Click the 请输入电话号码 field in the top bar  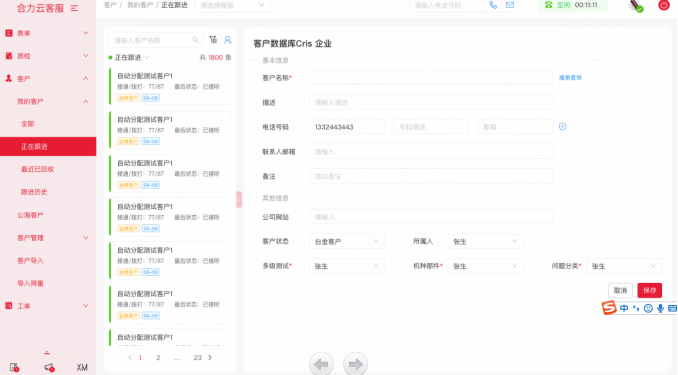click(447, 5)
